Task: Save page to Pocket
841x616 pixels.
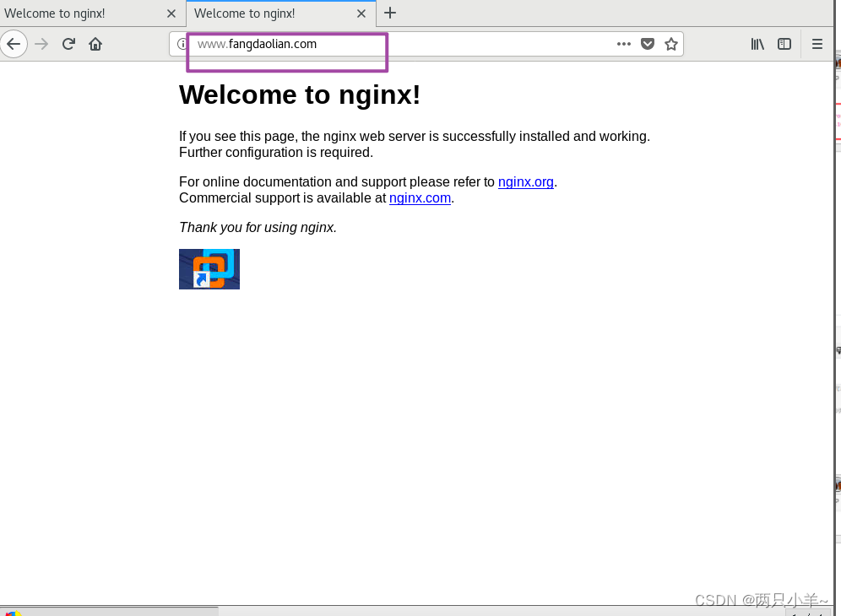Action: click(648, 44)
